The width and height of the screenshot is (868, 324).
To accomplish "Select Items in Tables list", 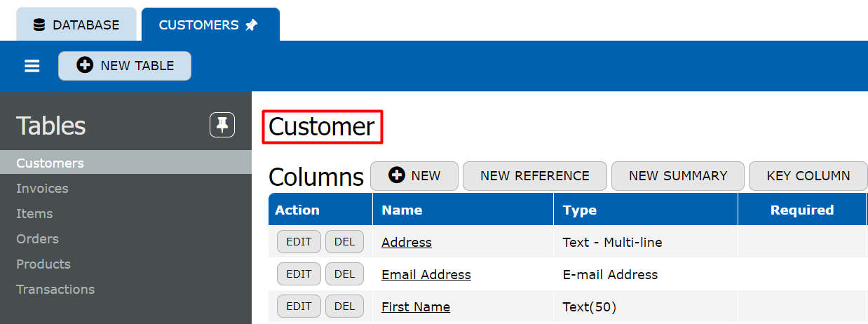I will [126, 213].
